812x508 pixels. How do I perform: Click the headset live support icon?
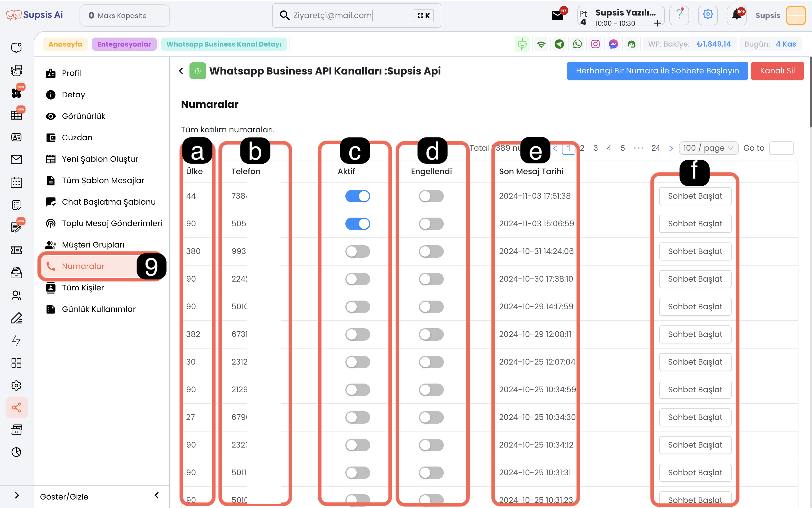pos(632,44)
